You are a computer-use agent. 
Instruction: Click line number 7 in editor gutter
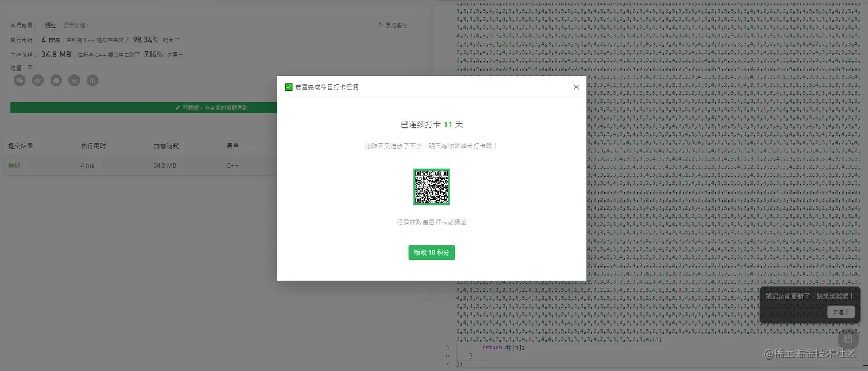[x=447, y=364]
